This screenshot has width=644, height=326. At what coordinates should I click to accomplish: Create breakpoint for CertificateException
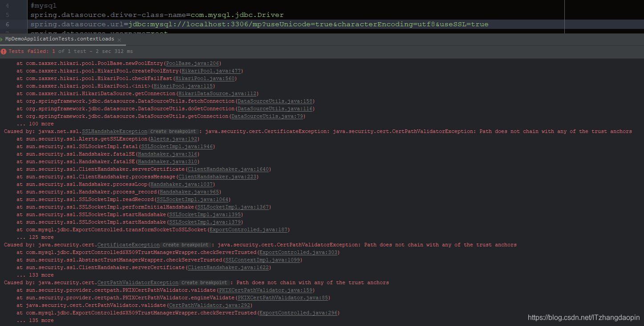[x=186, y=245]
